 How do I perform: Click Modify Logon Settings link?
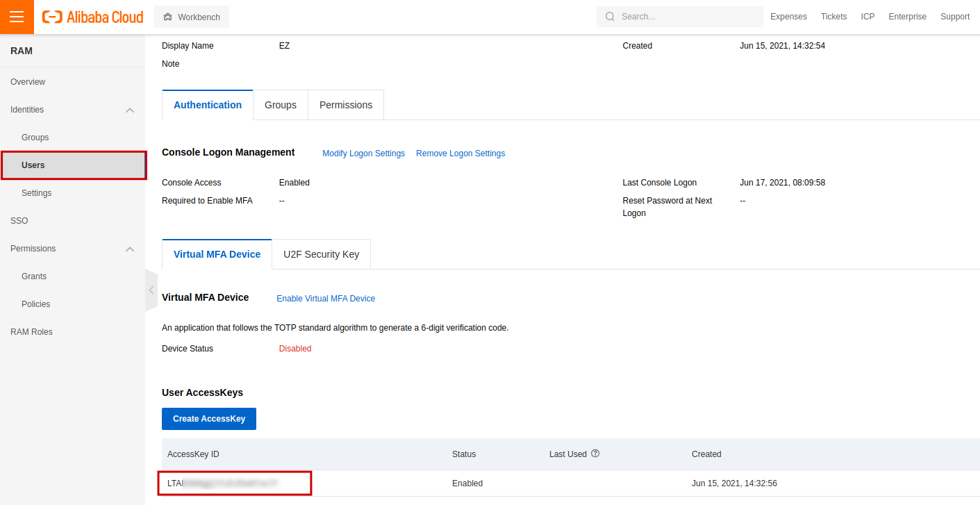coord(364,154)
